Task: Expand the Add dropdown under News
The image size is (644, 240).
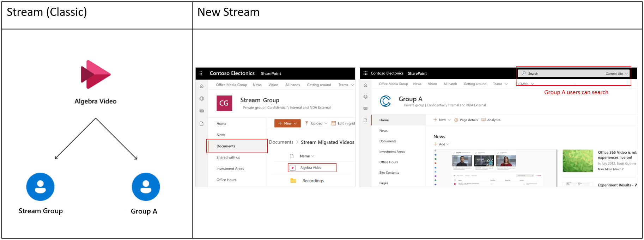Action: [441, 144]
